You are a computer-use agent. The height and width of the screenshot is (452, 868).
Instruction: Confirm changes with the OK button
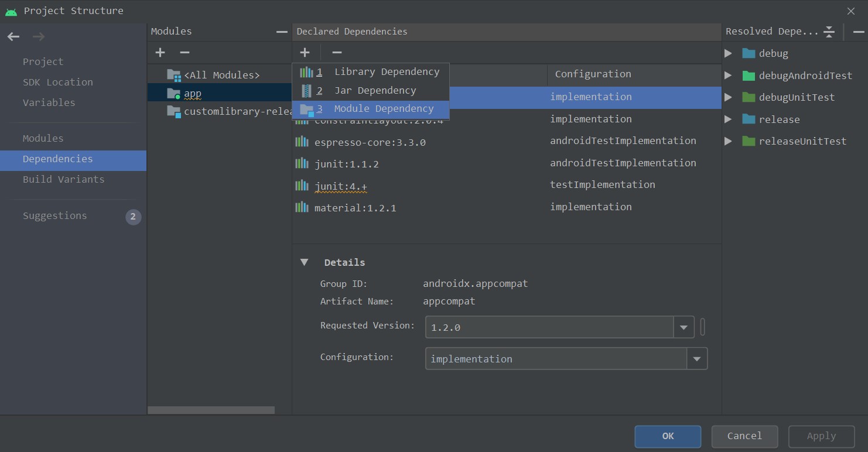[667, 436]
